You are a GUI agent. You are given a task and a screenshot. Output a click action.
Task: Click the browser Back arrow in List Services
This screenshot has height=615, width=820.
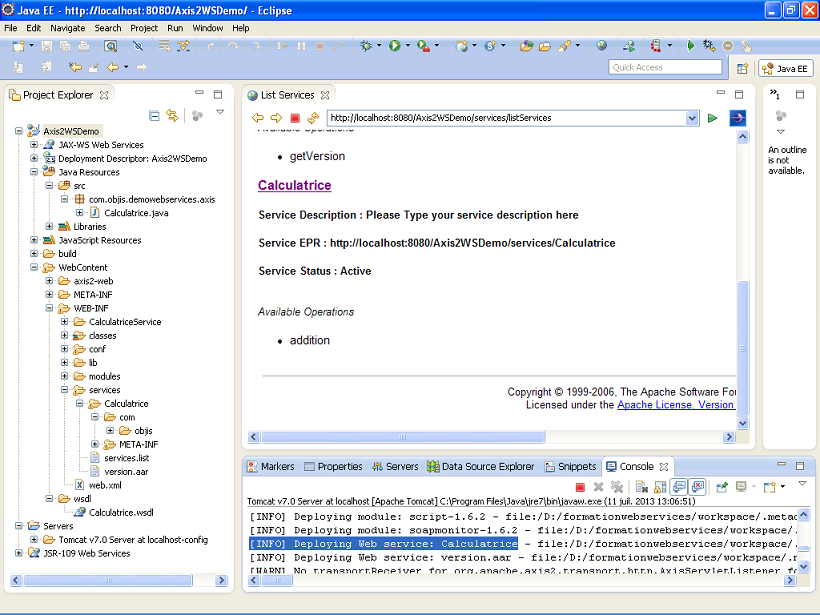pos(258,118)
